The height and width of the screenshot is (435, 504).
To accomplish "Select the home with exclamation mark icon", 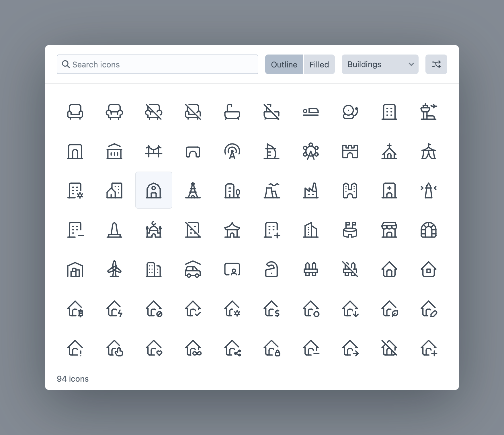I will (75, 348).
